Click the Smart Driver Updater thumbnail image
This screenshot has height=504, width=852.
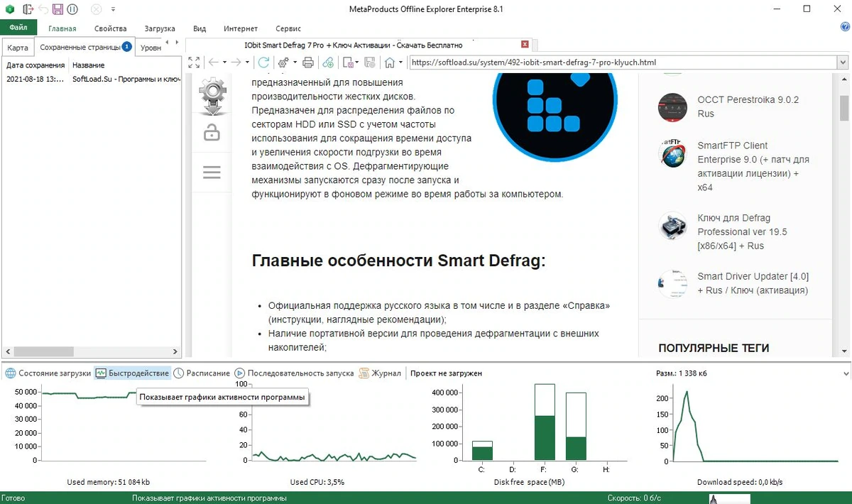click(x=672, y=284)
